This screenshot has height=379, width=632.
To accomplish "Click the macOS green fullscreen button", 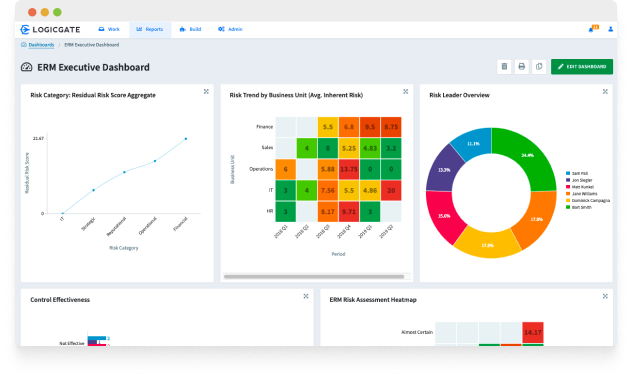I will point(57,12).
